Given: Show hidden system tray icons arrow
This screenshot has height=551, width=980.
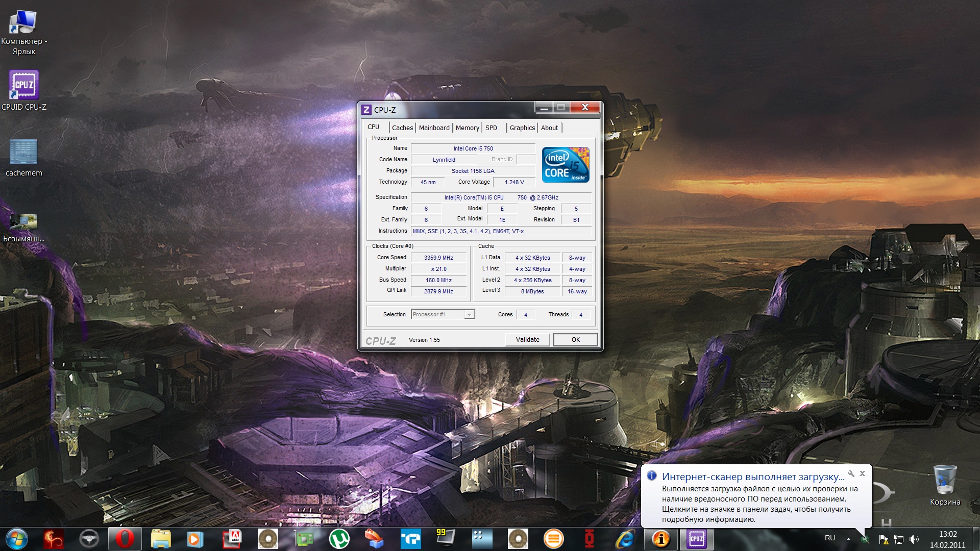Looking at the screenshot, I should coord(848,539).
